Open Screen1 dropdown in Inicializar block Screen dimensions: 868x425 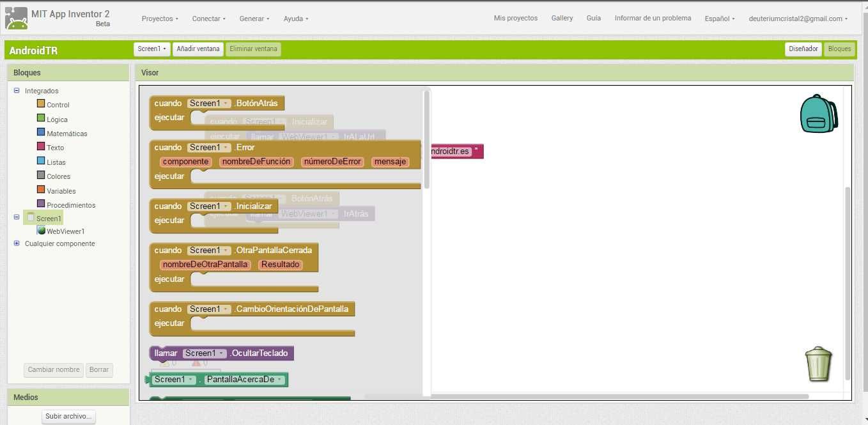coord(209,206)
